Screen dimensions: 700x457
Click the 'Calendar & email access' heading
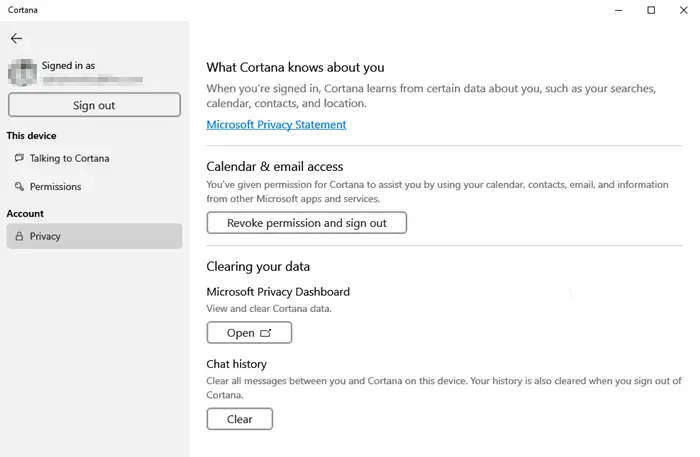coord(275,166)
